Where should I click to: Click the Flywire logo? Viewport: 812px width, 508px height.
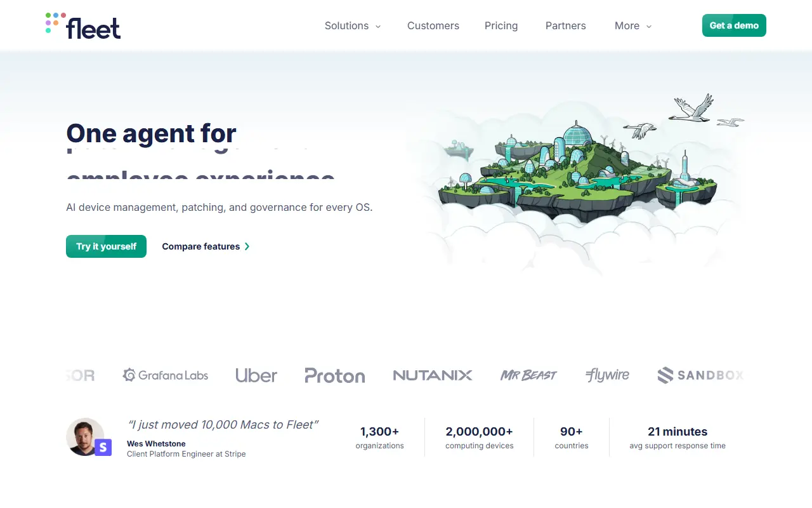tap(608, 375)
